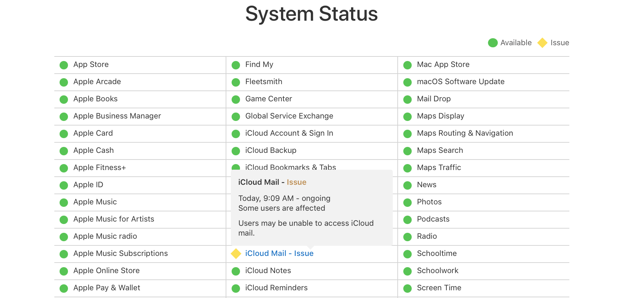Image resolution: width=644 pixels, height=298 pixels.
Task: Click the yellow diamond beside iCloud Mail
Action: (236, 253)
